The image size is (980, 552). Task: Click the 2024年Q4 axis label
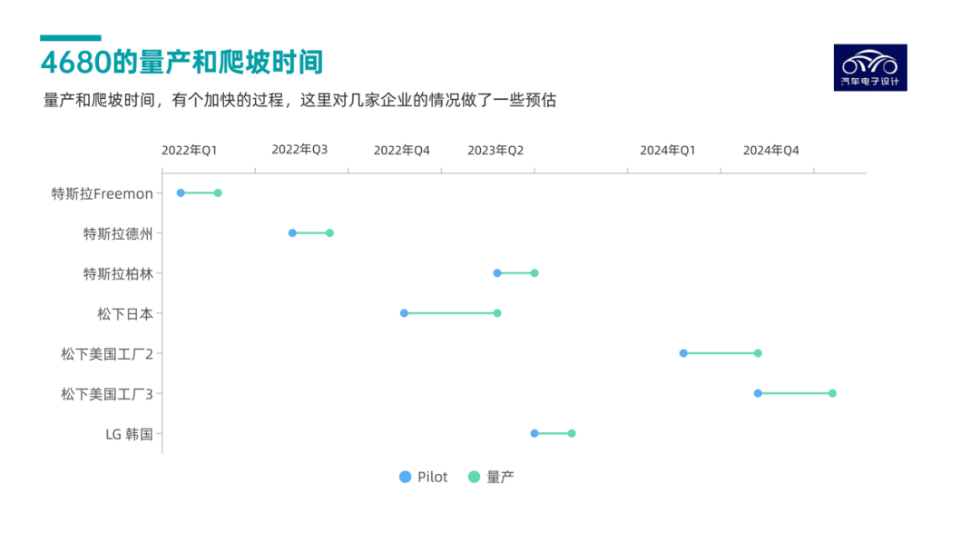click(x=770, y=150)
